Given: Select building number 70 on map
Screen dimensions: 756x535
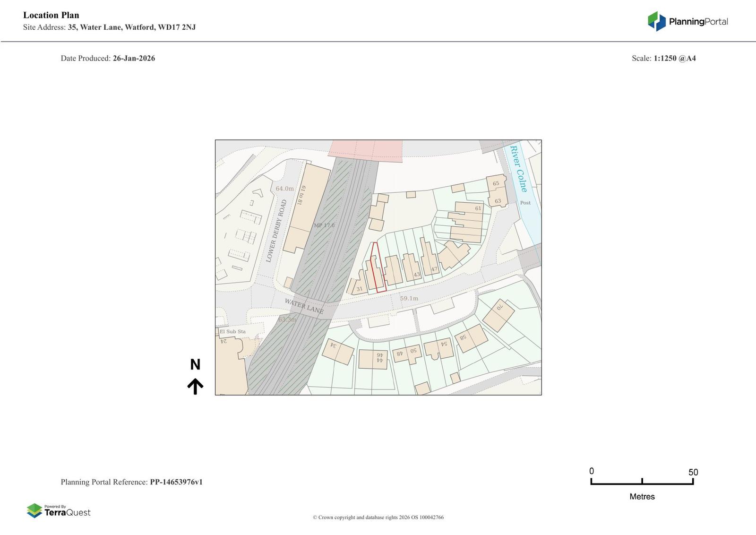Looking at the screenshot, I should click(499, 308).
